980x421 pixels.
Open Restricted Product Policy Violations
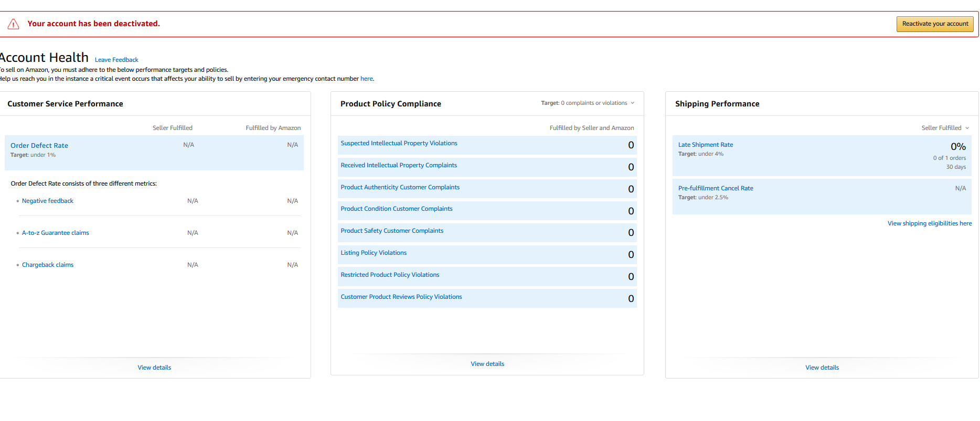[x=390, y=275]
